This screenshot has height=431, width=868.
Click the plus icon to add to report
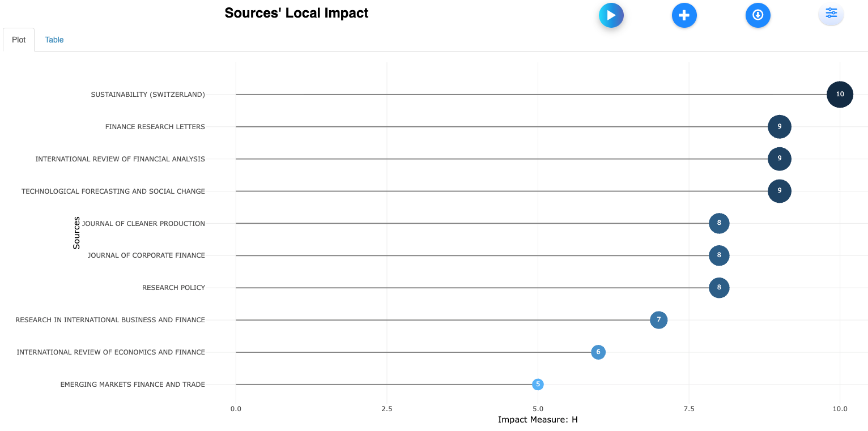684,15
